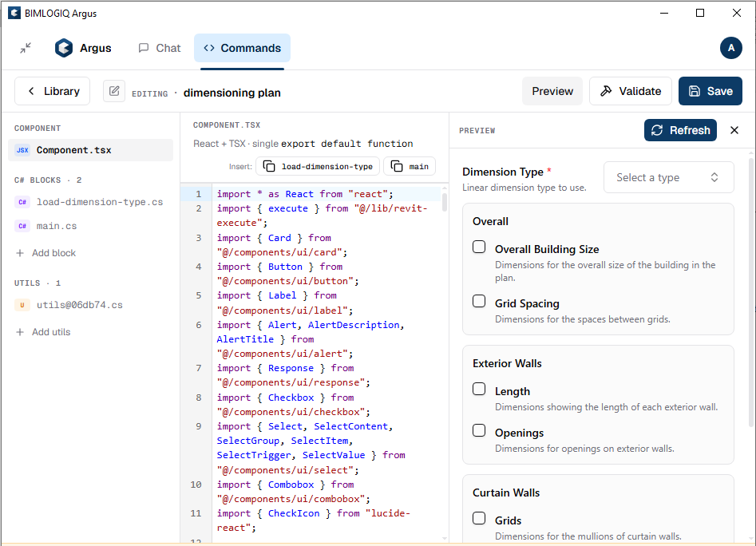
Task: Click the dimensioning plan title text
Action: click(x=232, y=93)
